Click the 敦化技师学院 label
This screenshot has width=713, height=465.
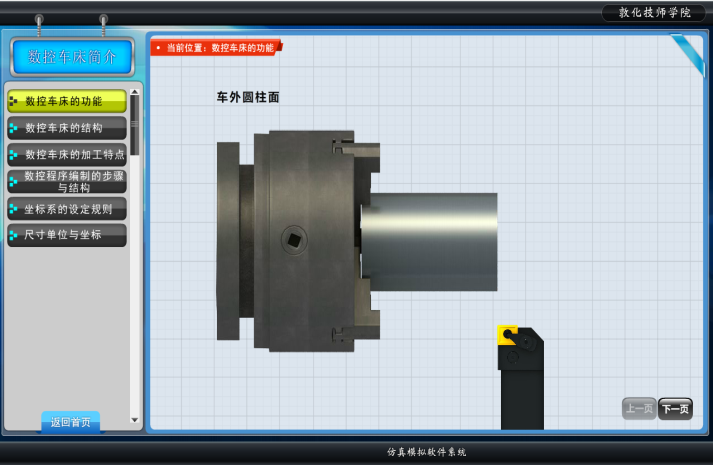point(655,13)
